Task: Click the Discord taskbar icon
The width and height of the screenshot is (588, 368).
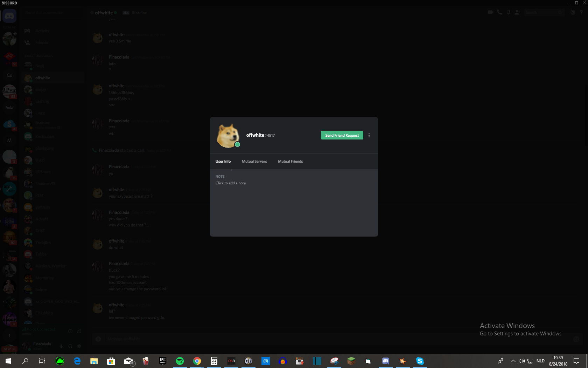Action: [x=385, y=361]
